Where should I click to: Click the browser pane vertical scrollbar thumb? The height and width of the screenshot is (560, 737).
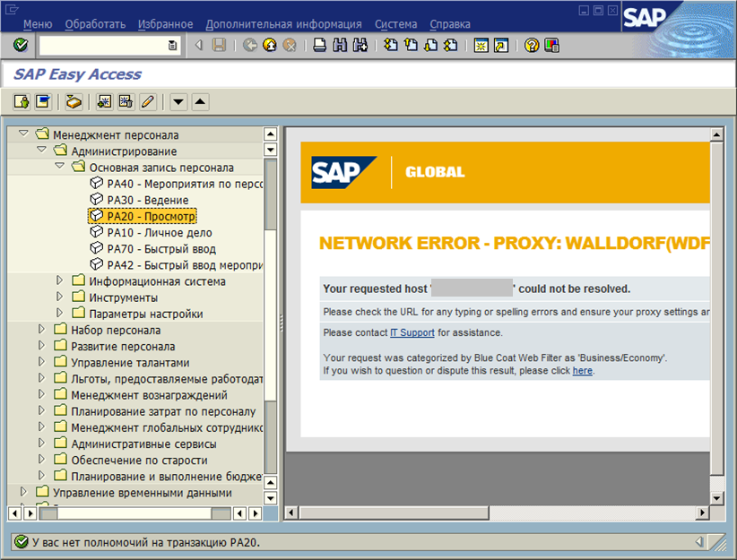tap(716, 308)
